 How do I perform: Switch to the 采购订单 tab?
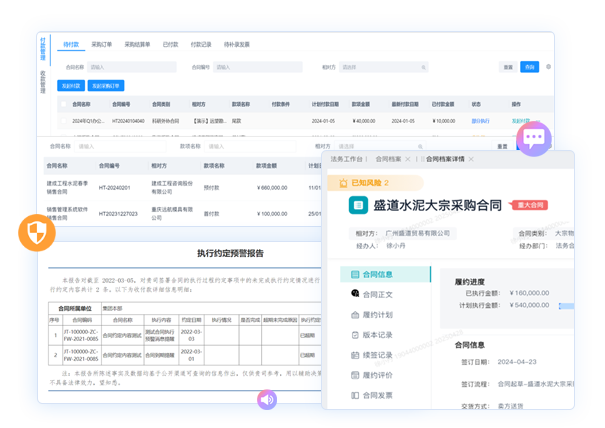coord(101,45)
